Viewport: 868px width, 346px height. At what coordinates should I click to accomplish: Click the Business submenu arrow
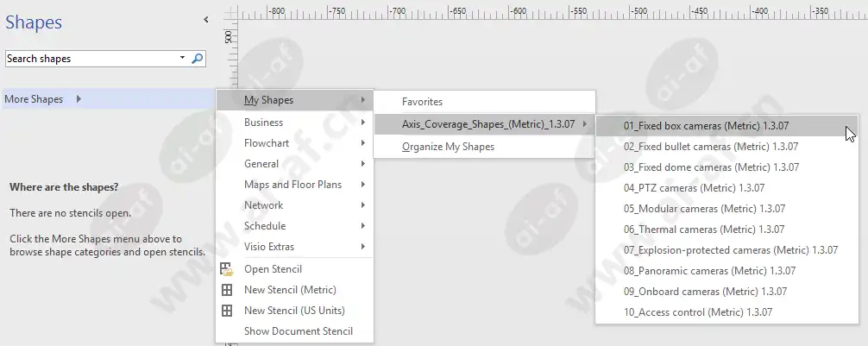click(363, 123)
